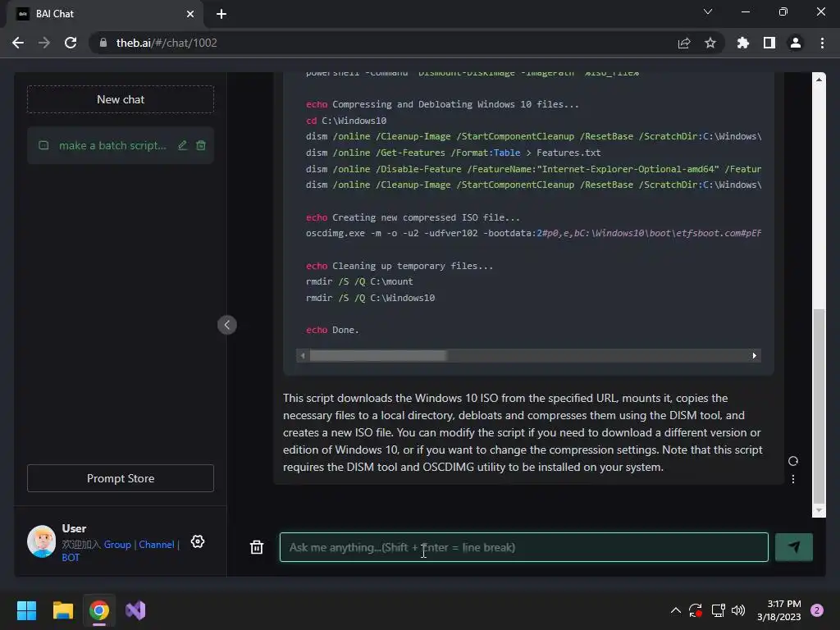The image size is (840, 630).
Task: Open a new browser tab
Action: (x=221, y=14)
